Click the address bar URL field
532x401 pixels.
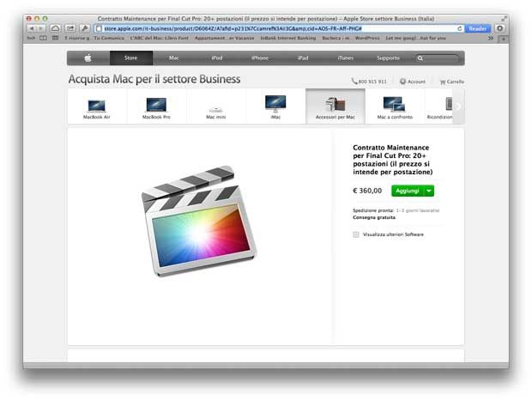click(278, 28)
